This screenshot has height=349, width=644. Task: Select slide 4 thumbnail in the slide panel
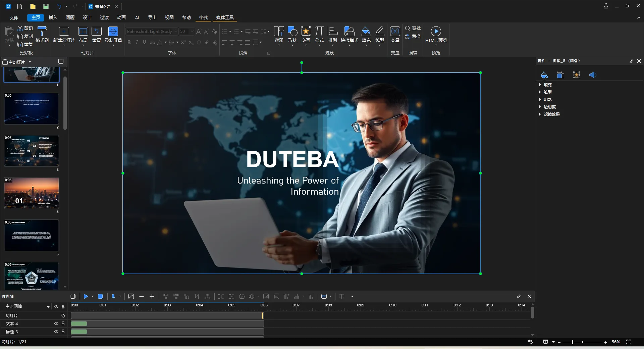pyautogui.click(x=31, y=193)
